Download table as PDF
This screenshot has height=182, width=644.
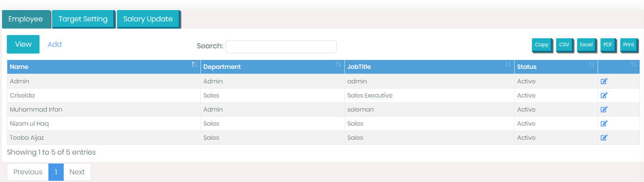tap(608, 45)
